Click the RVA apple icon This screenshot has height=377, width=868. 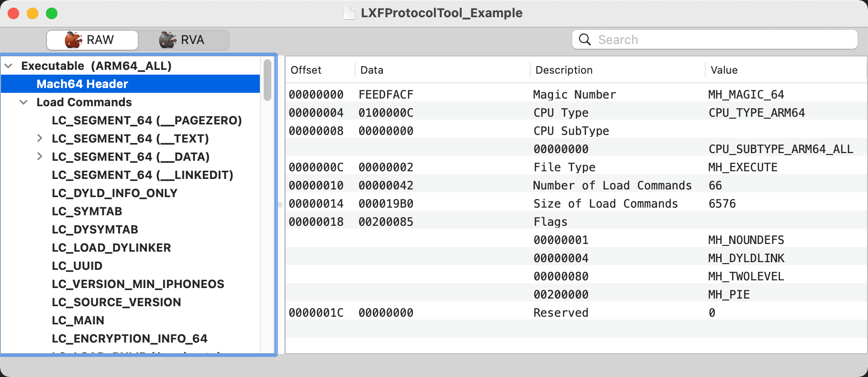(x=168, y=40)
